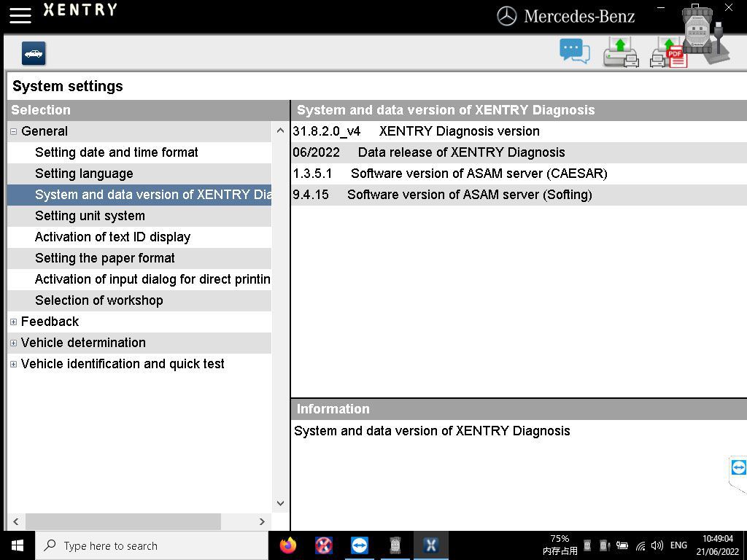Click the network Wi-Fi tray icon
The width and height of the screenshot is (747, 560).
coord(640,546)
